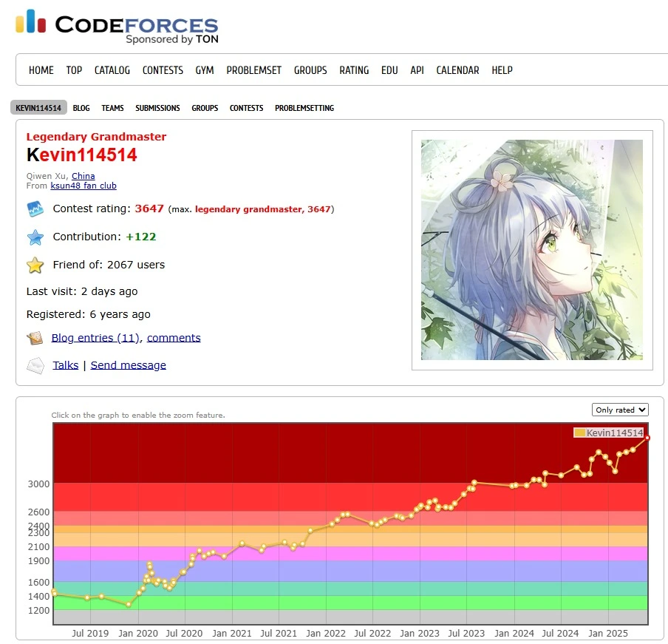This screenshot has height=644, width=668.
Task: Click the Kevin114514 username heading
Action: 82,155
